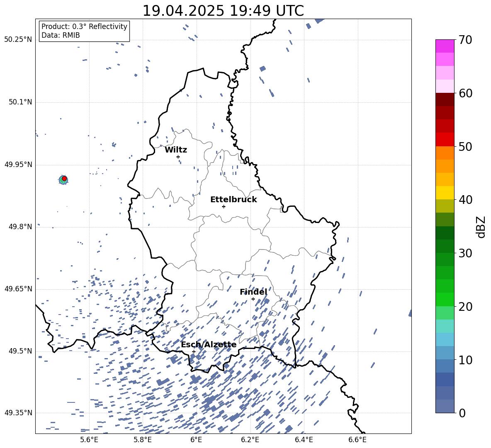Click the title 19.04.2025 19:49 UTC
491x448 pixels.
(x=223, y=11)
